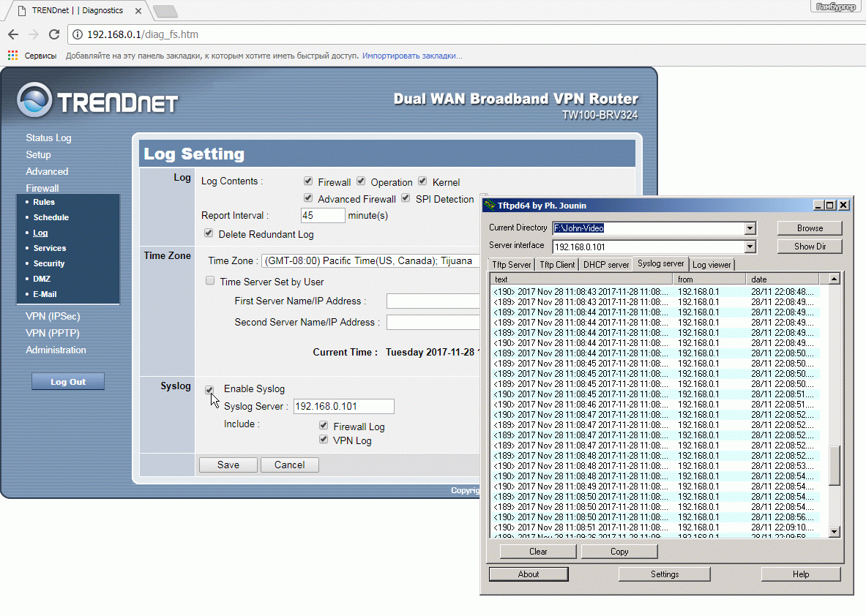Screen dimensions: 866x616
Task: Open Administration menu item
Action: [x=56, y=350]
